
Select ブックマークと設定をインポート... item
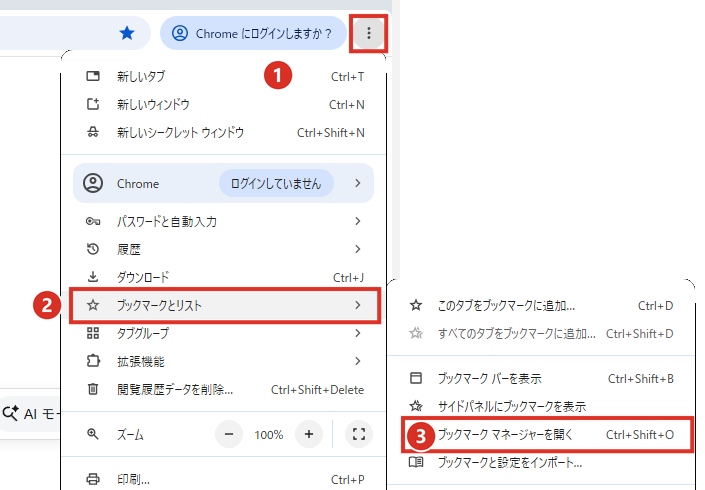coord(541,463)
